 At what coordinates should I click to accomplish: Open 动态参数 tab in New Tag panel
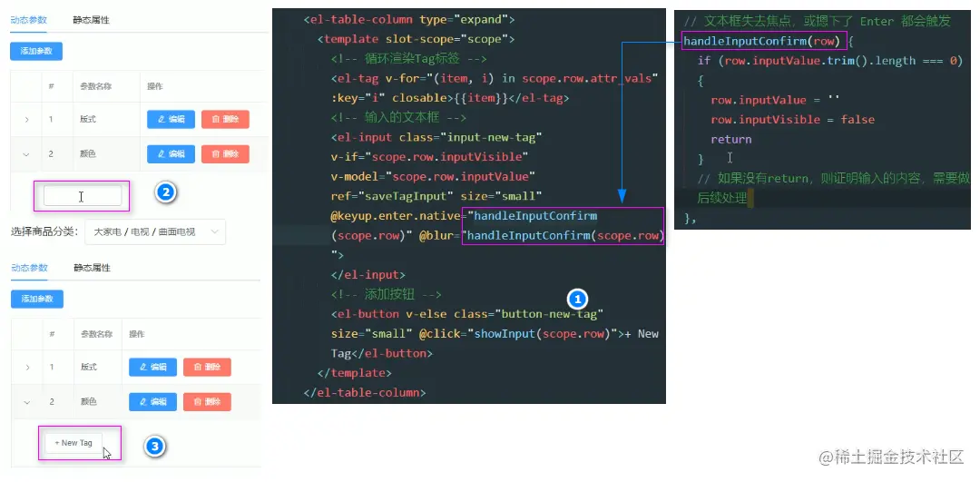29,268
